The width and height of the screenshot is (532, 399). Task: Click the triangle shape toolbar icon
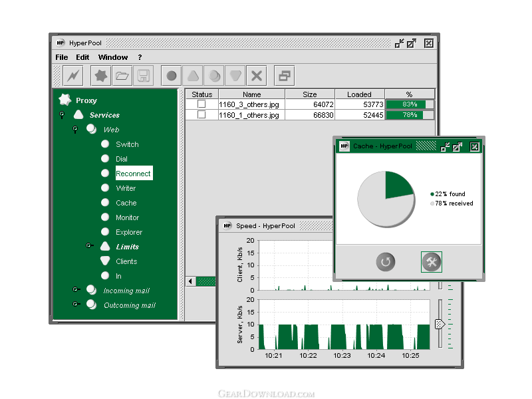coord(193,76)
